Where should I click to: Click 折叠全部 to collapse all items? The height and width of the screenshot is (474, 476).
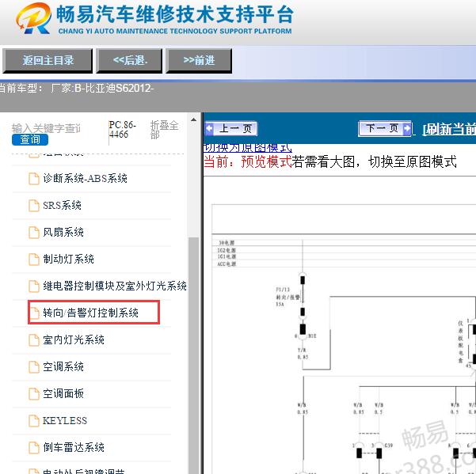tap(164, 130)
